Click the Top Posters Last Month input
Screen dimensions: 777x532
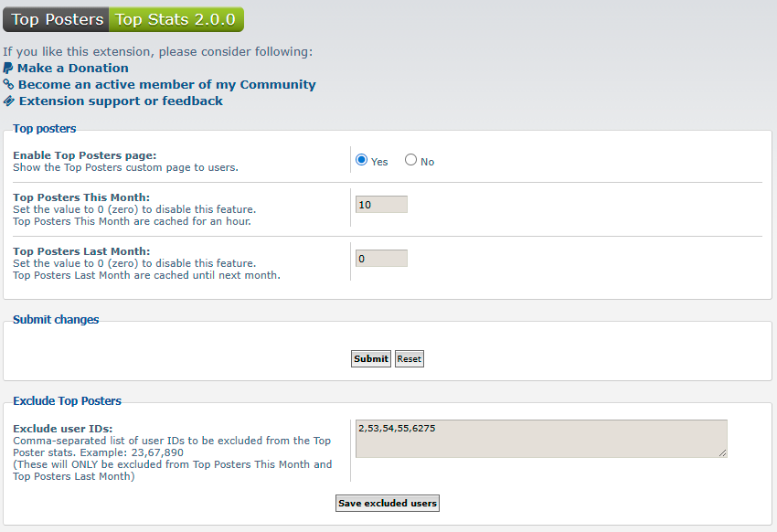[381, 259]
